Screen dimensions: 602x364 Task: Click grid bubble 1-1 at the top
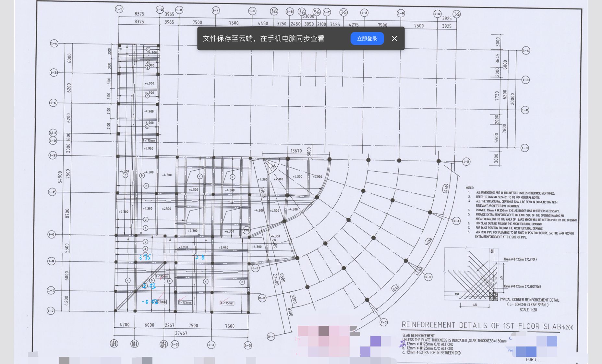click(119, 9)
